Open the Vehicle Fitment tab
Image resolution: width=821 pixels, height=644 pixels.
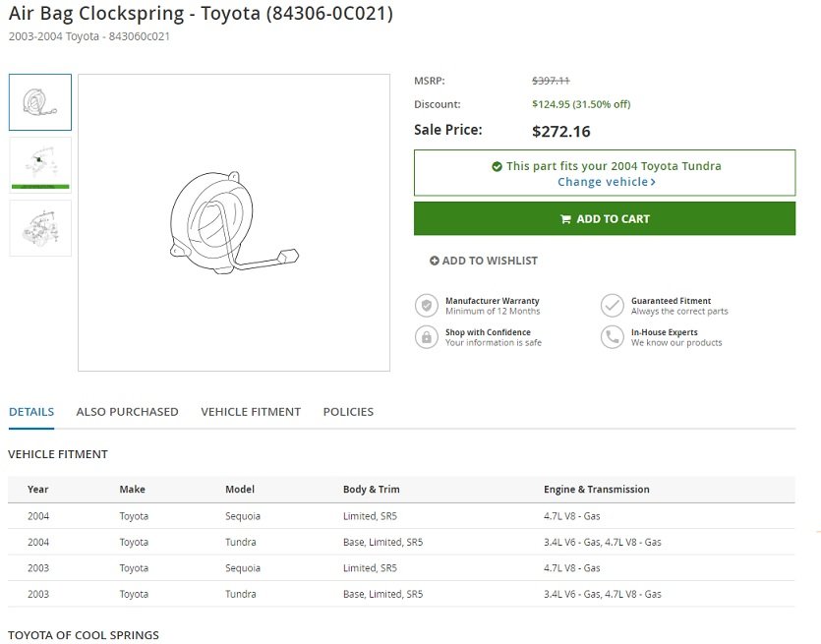pos(251,412)
